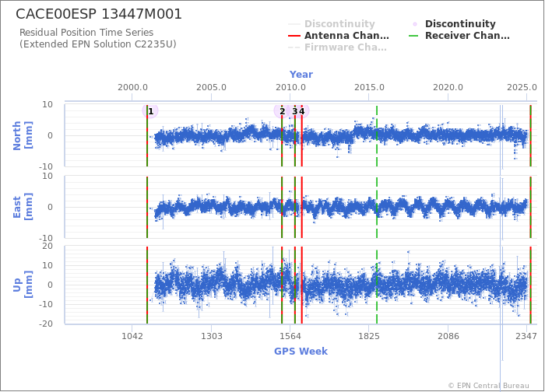Click GPS week tick label 2347

[x=526, y=336]
